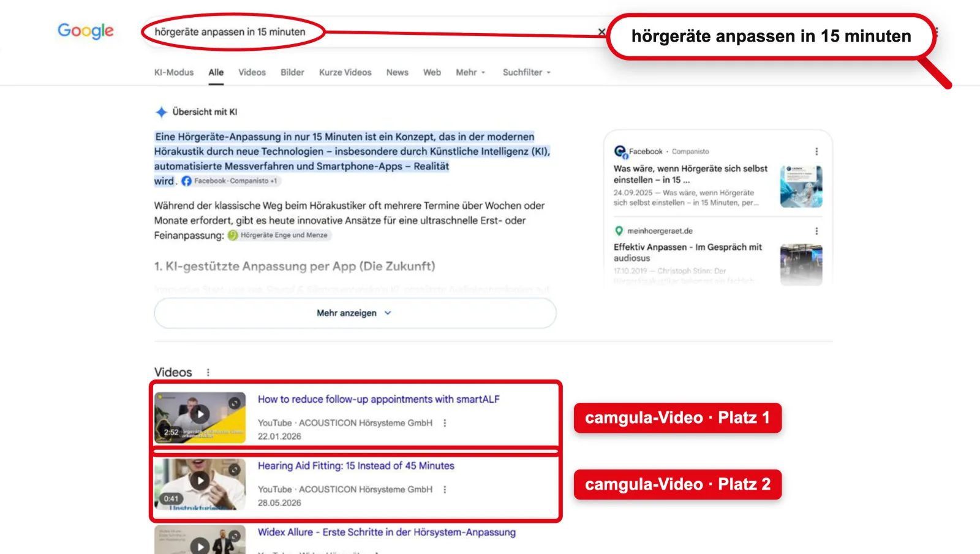Open 'Widex Allure - Erste Schritte' video link
Image resolution: width=980 pixels, height=554 pixels.
coord(386,533)
